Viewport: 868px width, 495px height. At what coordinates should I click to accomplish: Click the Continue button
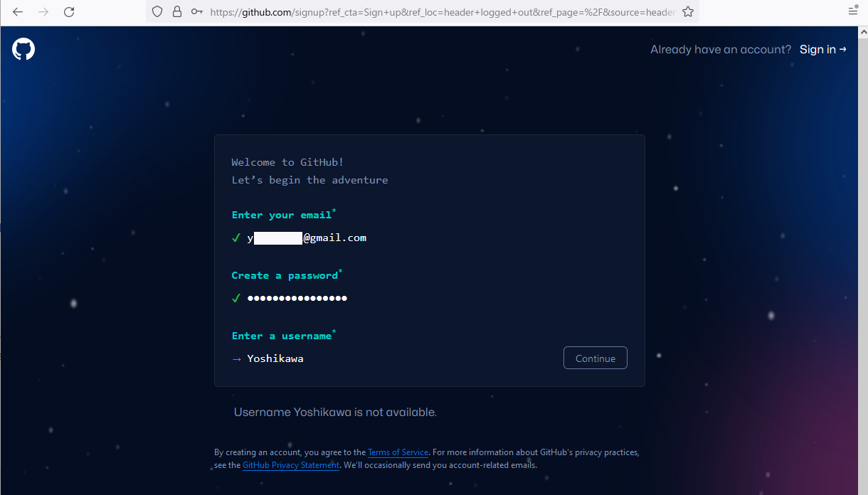click(x=596, y=358)
